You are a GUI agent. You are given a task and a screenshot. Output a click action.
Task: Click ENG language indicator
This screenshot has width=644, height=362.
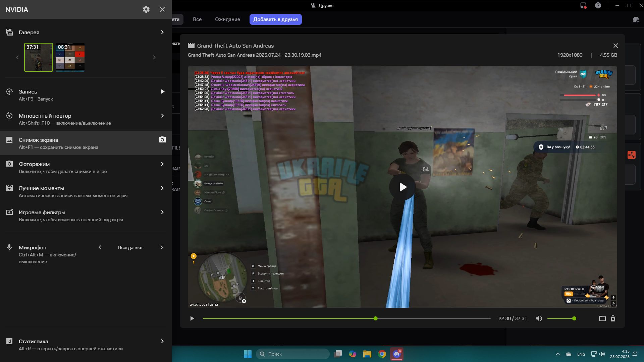click(x=581, y=354)
